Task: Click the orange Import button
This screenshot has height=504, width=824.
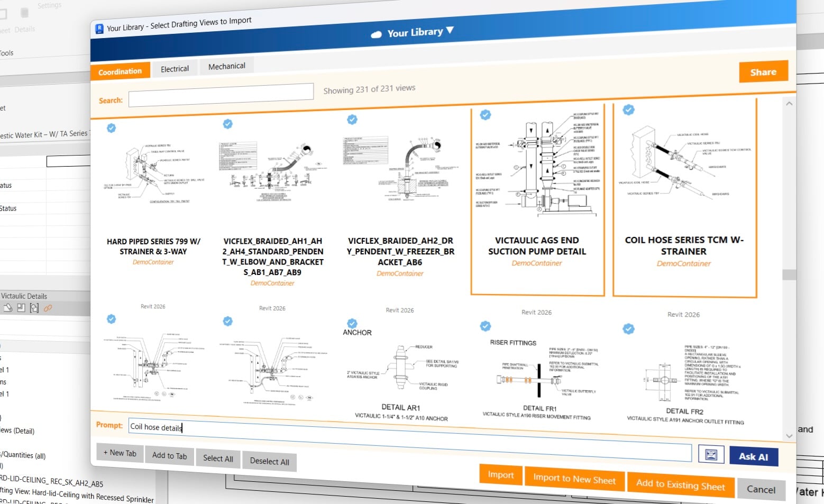Action: 501,474
